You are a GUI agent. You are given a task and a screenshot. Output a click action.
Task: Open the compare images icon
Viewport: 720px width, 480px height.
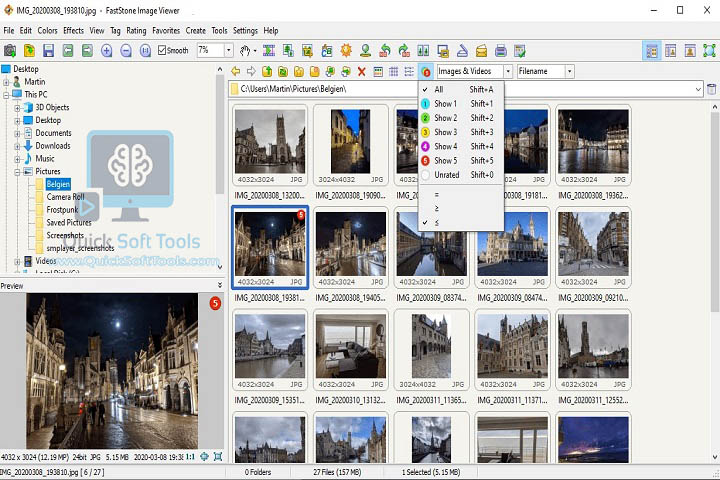[x=423, y=50]
